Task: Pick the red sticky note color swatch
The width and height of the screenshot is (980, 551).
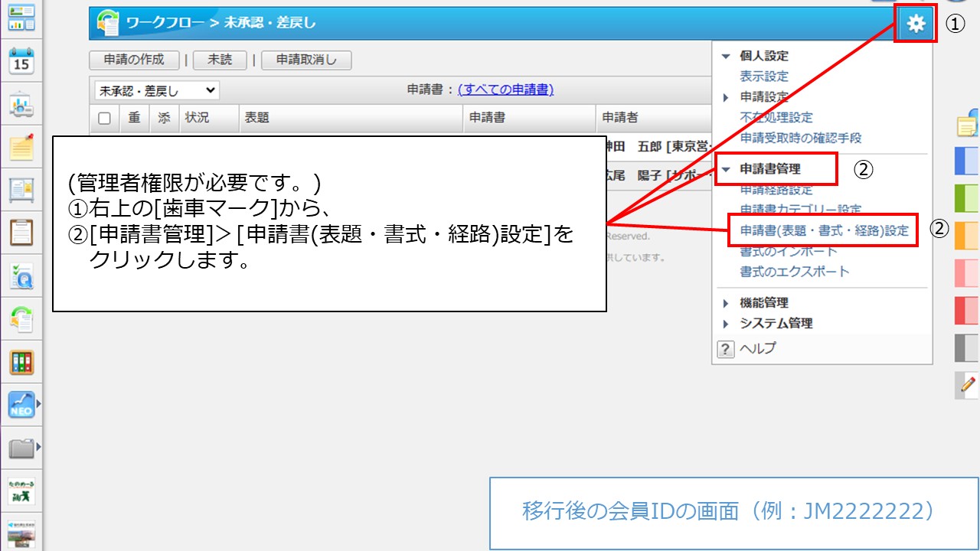Action: 967,310
